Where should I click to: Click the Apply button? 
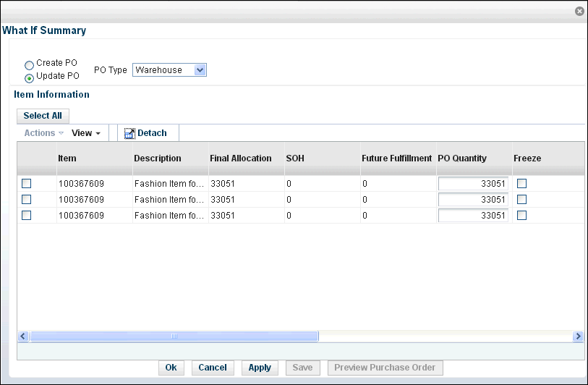(x=260, y=368)
